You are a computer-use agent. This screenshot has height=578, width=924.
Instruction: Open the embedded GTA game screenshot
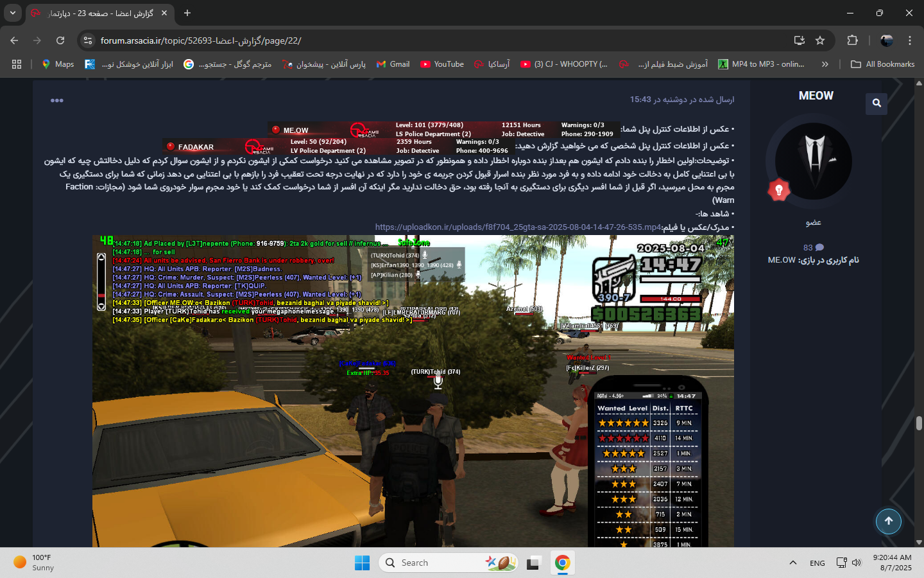413,391
